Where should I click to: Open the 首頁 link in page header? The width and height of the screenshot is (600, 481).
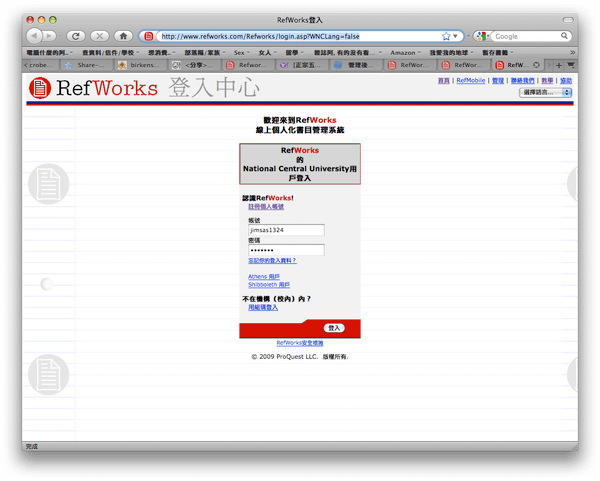tap(443, 80)
